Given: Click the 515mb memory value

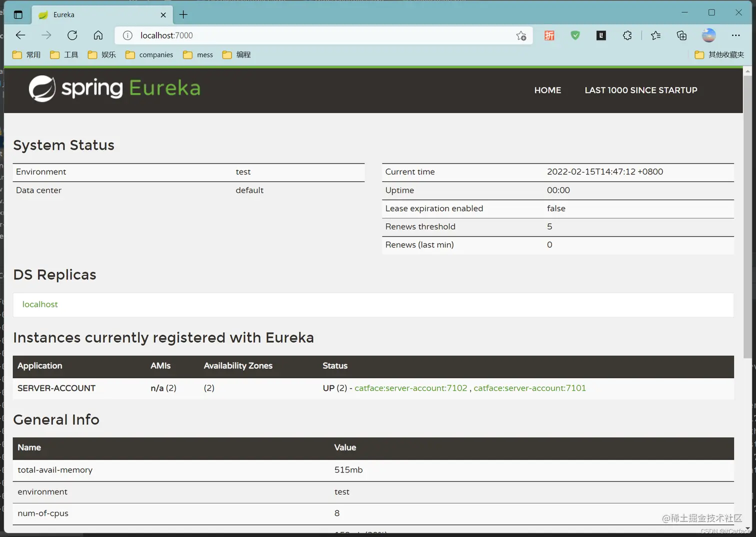Looking at the screenshot, I should (348, 469).
